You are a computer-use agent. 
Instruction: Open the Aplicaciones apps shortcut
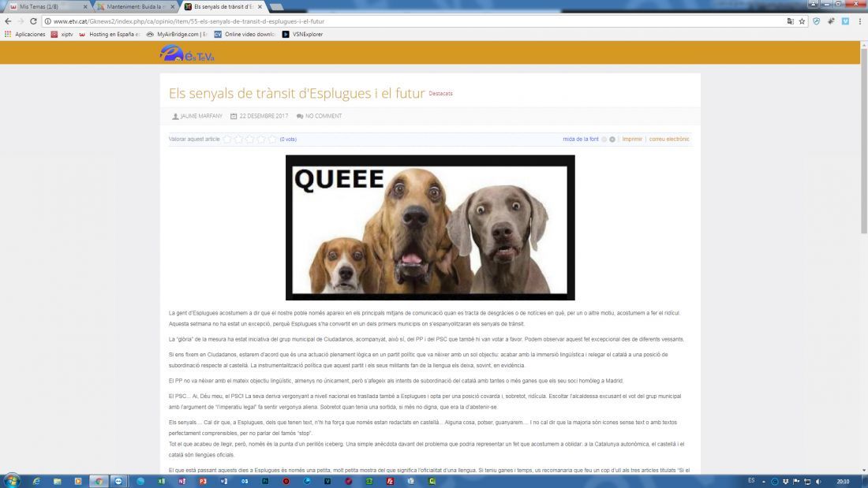coord(25,35)
